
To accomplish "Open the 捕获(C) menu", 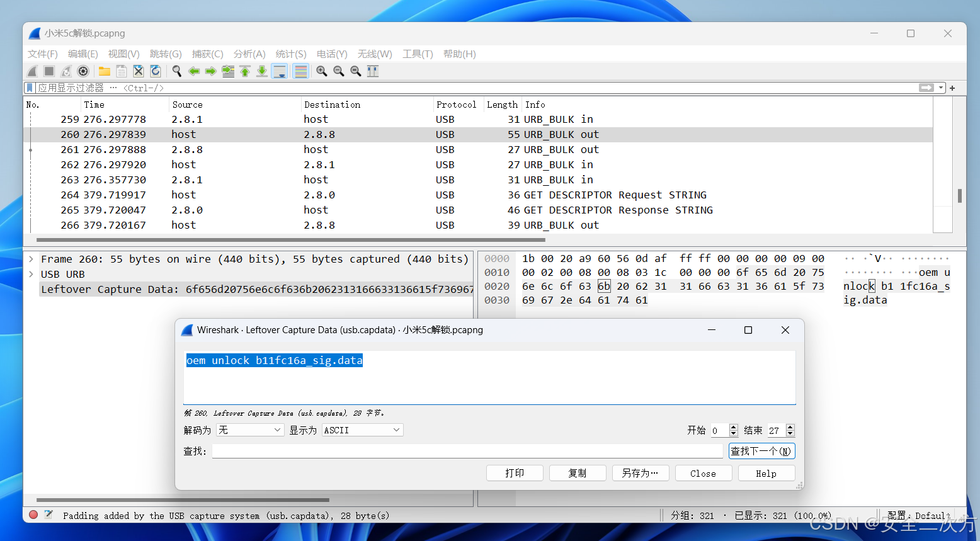I will [x=208, y=54].
